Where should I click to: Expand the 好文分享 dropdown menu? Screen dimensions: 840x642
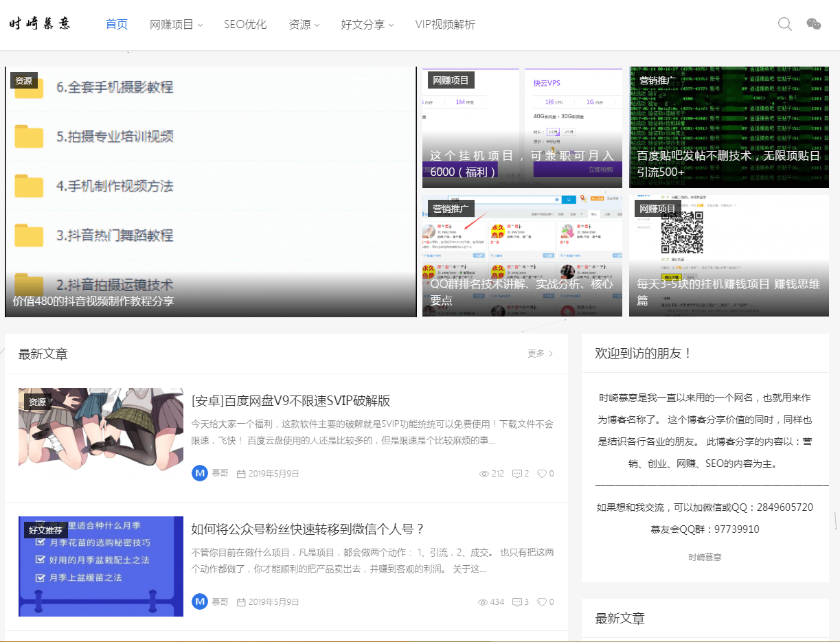click(367, 25)
